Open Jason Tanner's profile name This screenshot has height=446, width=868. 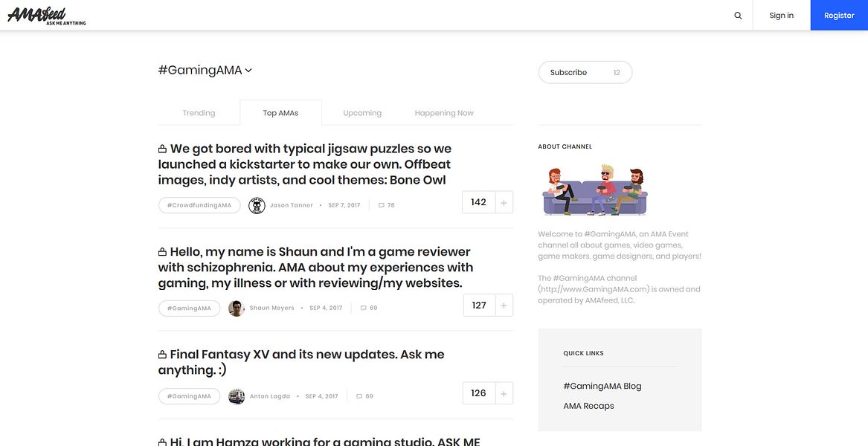click(x=291, y=205)
